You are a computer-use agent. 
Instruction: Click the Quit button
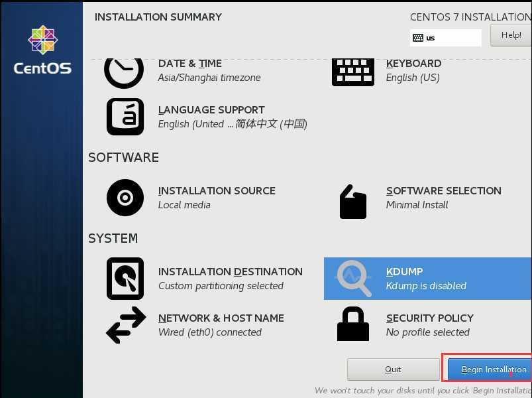(x=394, y=369)
